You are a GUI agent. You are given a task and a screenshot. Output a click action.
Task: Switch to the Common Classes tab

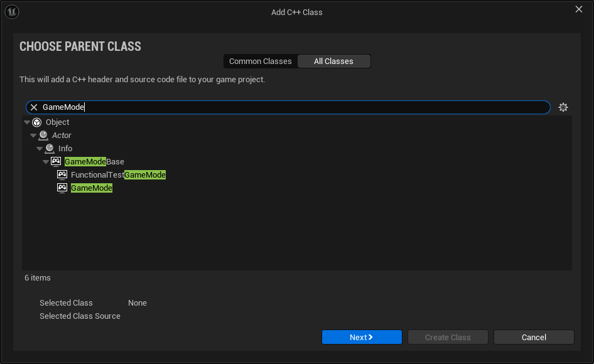pos(260,62)
